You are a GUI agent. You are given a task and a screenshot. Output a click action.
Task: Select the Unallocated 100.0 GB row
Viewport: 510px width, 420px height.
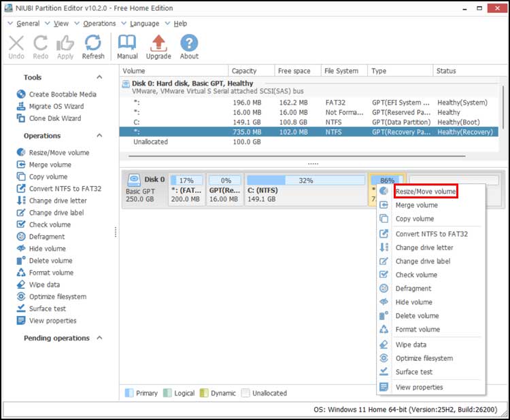(x=309, y=142)
